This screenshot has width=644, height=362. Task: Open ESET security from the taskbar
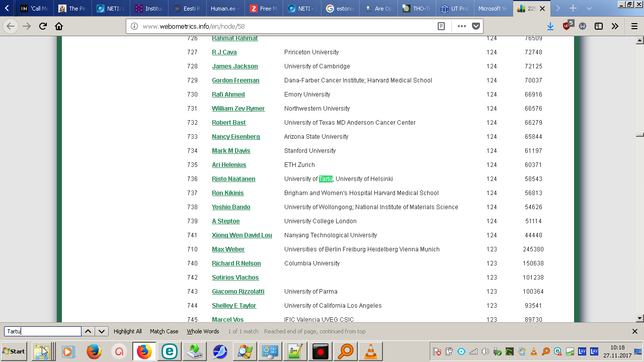click(x=169, y=351)
